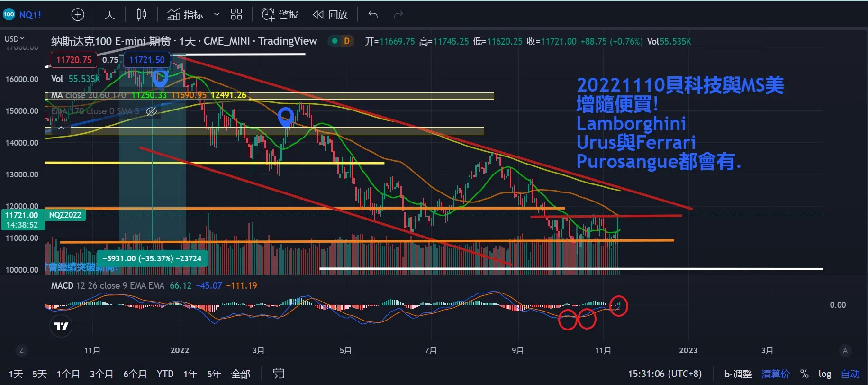The height and width of the screenshot is (385, 868).
Task: Toggle percent scale with % button
Action: pos(804,374)
